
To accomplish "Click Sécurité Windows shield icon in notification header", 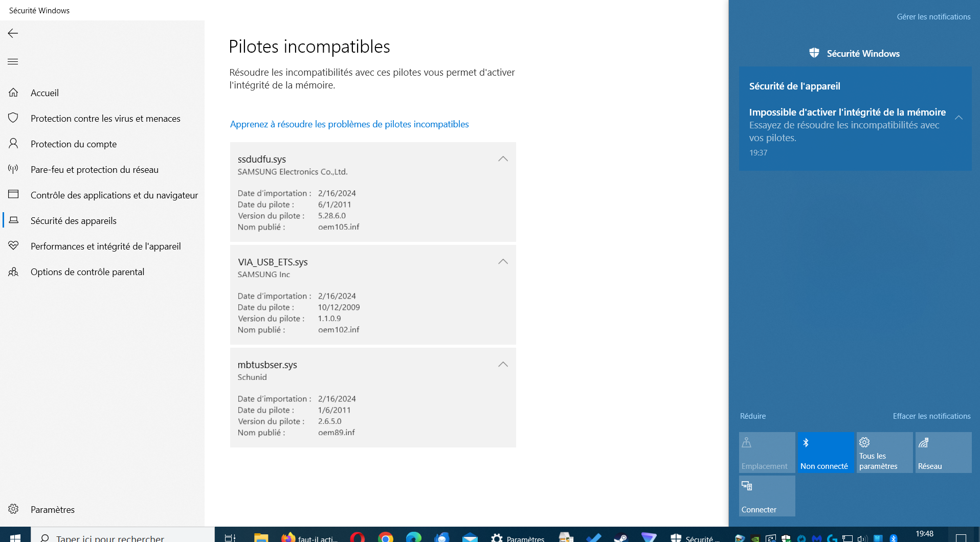I will pyautogui.click(x=814, y=53).
